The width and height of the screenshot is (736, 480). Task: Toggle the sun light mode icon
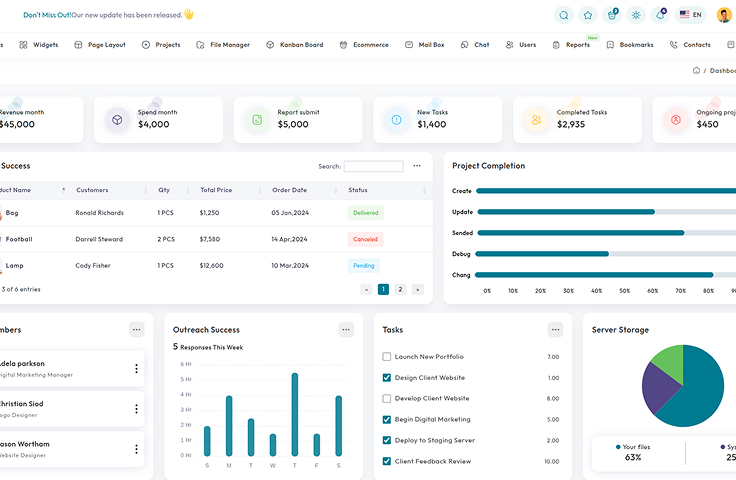coord(636,15)
